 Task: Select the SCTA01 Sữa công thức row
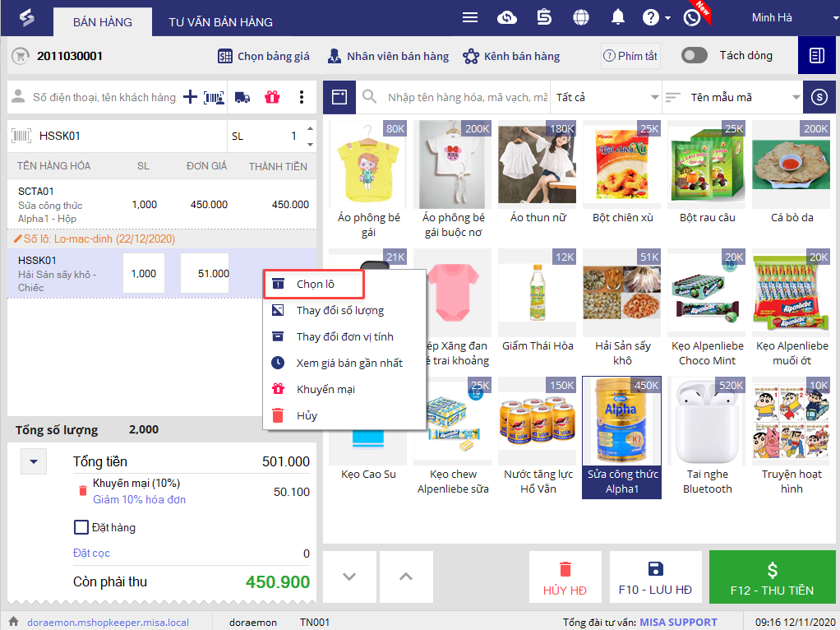tap(162, 204)
